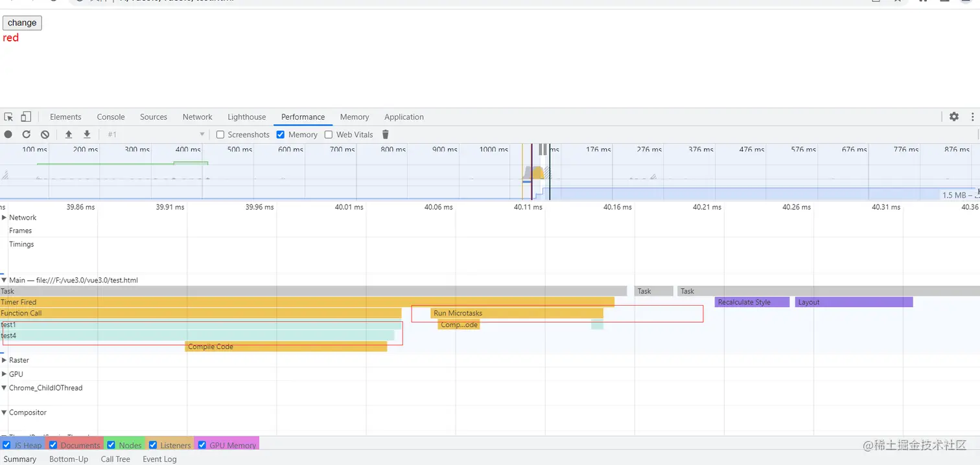Toggle the device toolbar icon

pos(26,117)
